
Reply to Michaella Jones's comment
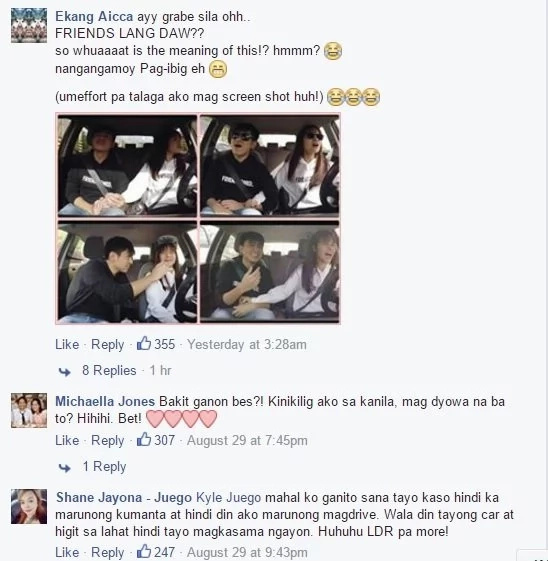click(108, 440)
